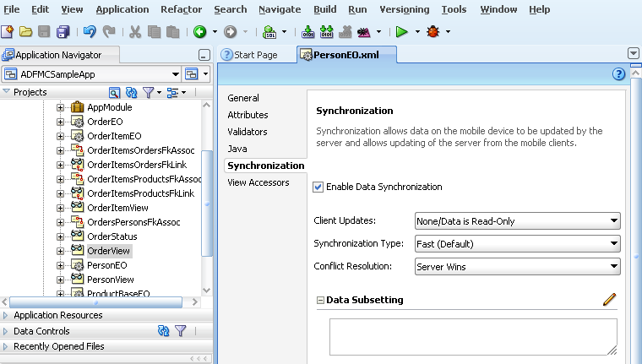Screen dimensions: 642x364
Task: Click the Open folder toolbar icon
Action: (x=26, y=31)
